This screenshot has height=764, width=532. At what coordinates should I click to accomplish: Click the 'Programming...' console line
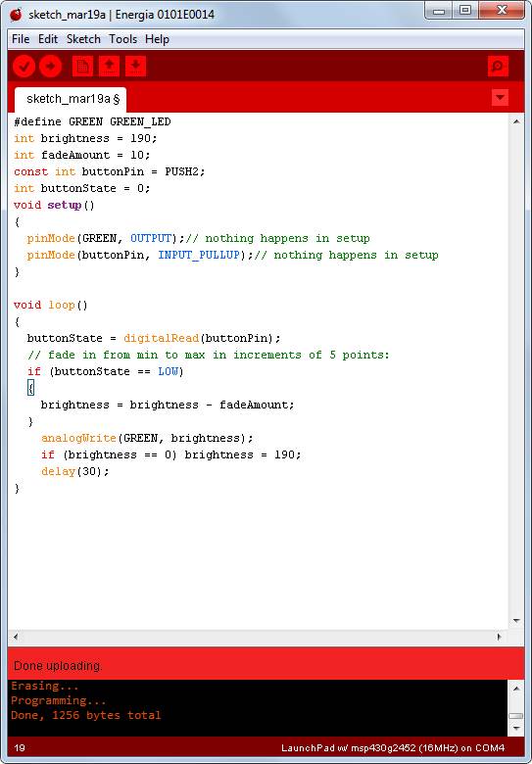pos(58,700)
